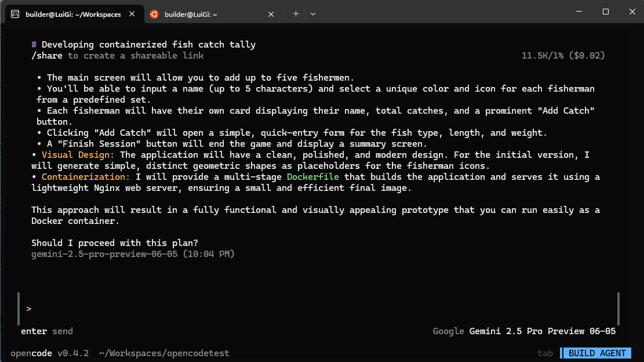Maximize the terminal window
Image resolution: width=644 pixels, height=362 pixels.
[x=605, y=12]
